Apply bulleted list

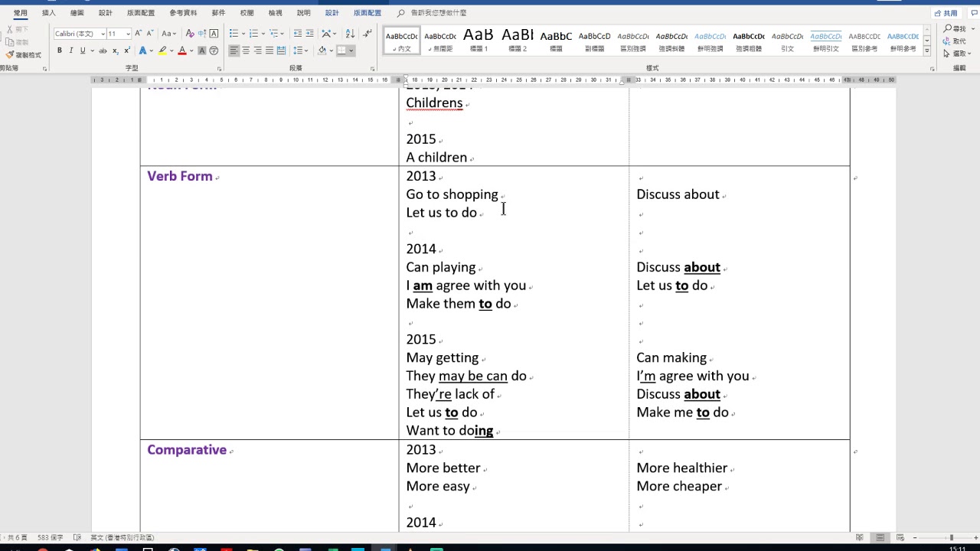pos(234,34)
